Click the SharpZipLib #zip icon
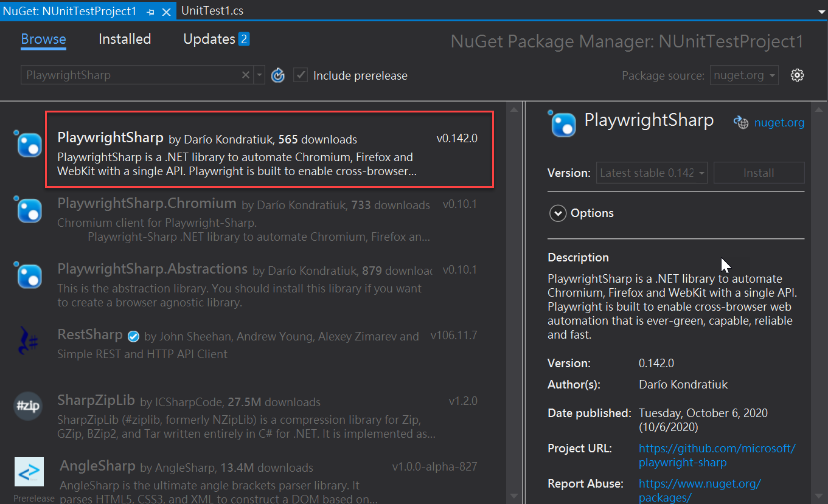Viewport: 828px width, 504px height. coord(29,406)
